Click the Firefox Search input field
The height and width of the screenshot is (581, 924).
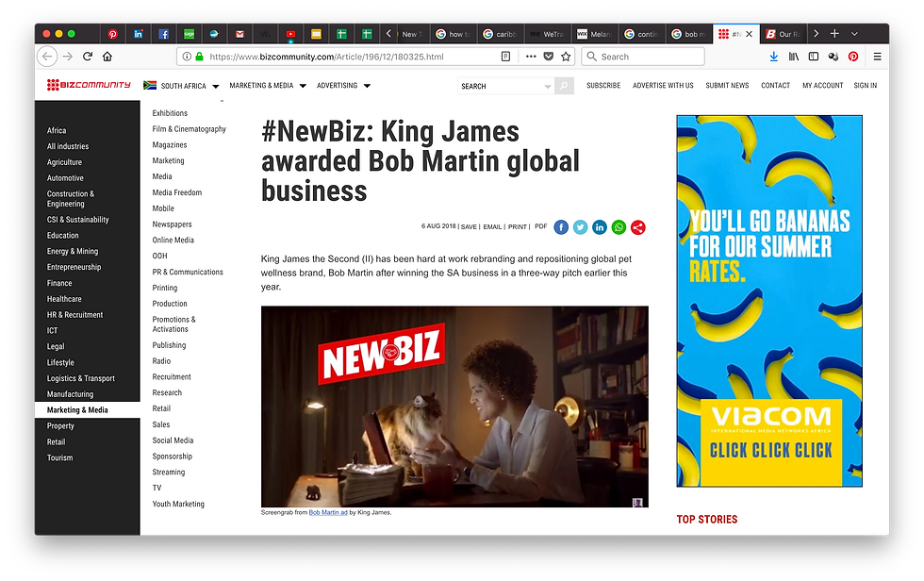tap(643, 57)
